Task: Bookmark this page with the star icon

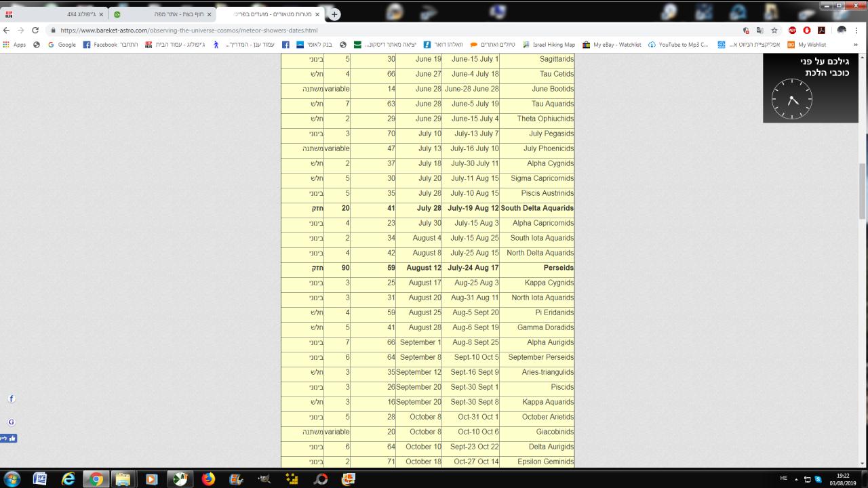Action: pyautogui.click(x=774, y=30)
